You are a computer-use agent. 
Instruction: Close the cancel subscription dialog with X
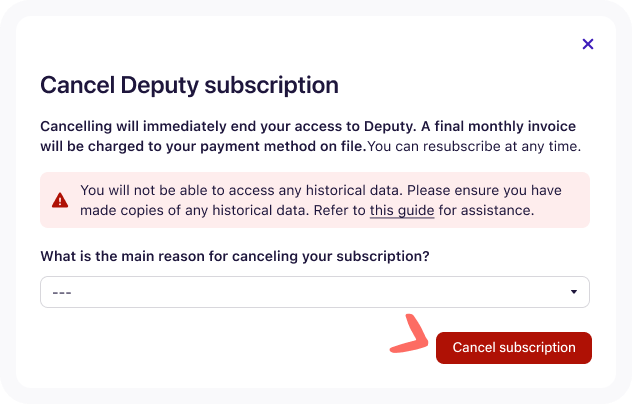588,44
